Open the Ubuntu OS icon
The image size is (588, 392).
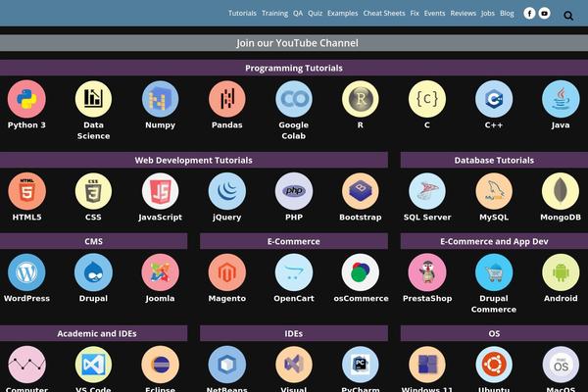point(494,365)
